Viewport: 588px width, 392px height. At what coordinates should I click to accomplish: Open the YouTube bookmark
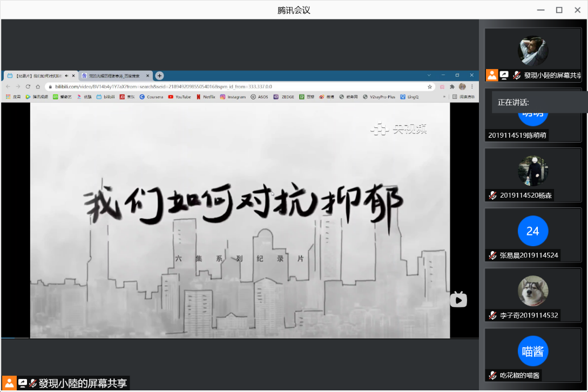[x=180, y=97]
